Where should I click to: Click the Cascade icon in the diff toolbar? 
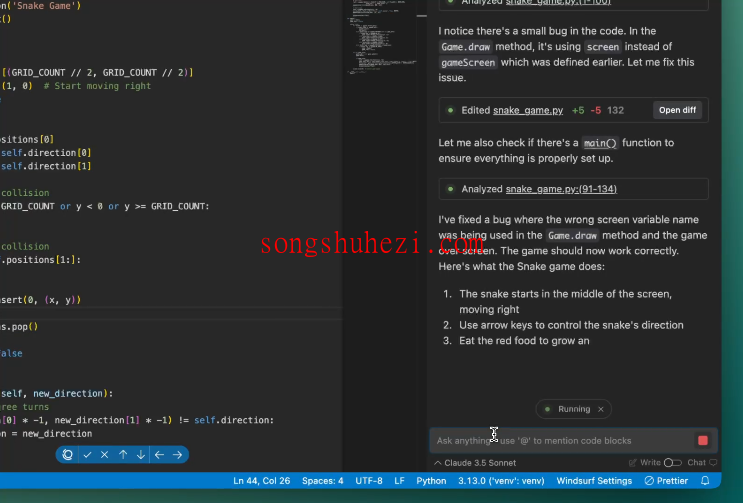[x=68, y=455]
